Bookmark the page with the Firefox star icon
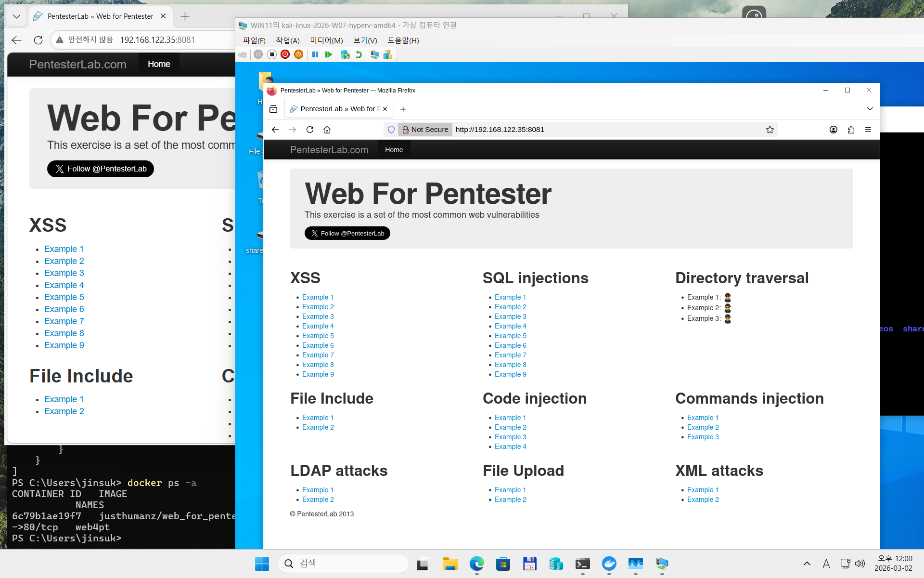The image size is (924, 578). (x=770, y=130)
